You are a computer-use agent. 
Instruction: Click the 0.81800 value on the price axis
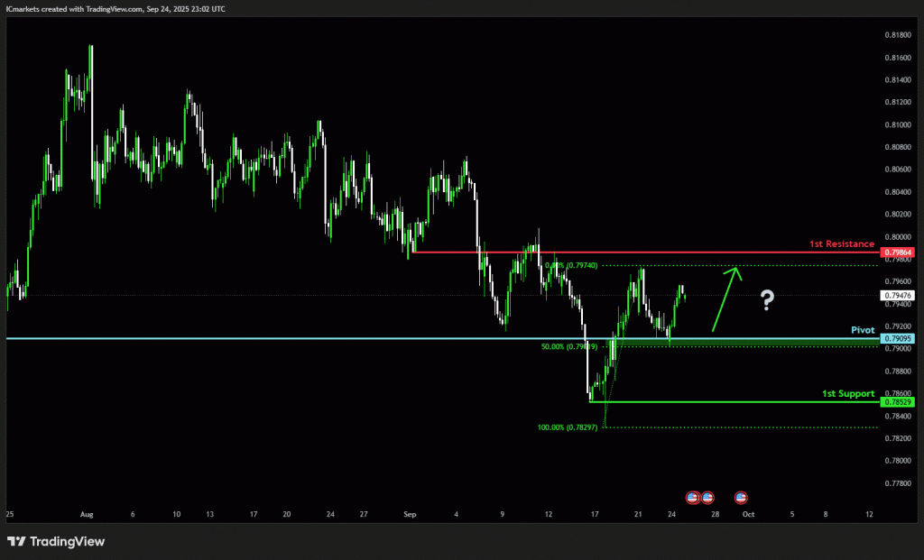tap(897, 35)
